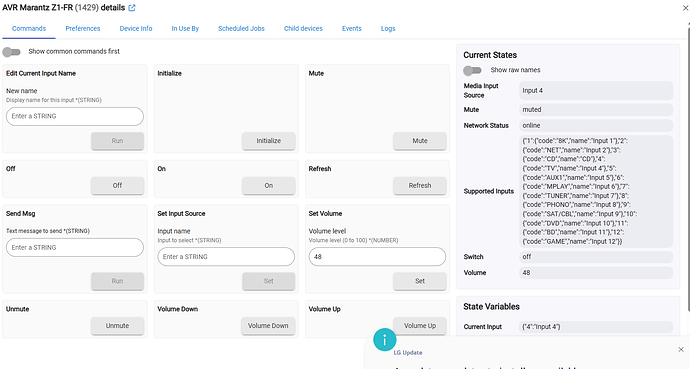This screenshot has width=690, height=369.
Task: Click the Mute button
Action: point(420,141)
